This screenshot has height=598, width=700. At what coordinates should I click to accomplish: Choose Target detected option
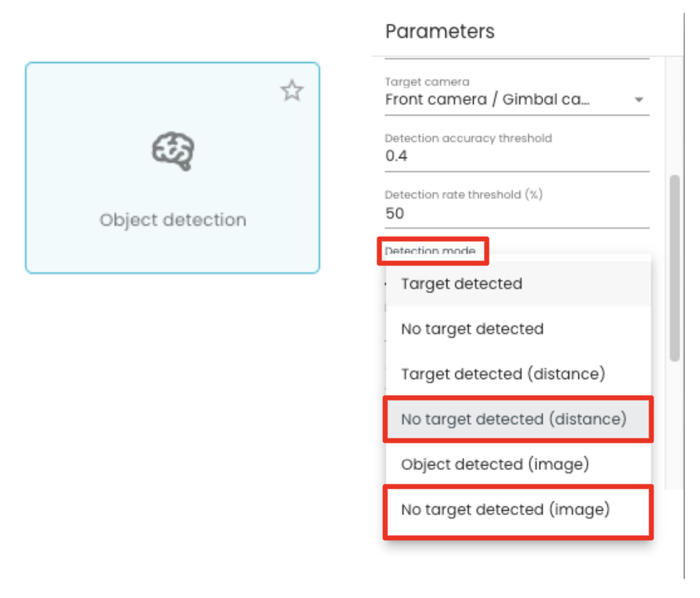(518, 284)
